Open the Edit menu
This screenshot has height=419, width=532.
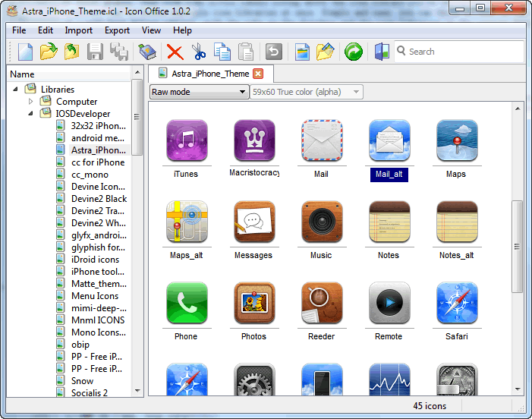click(x=46, y=30)
